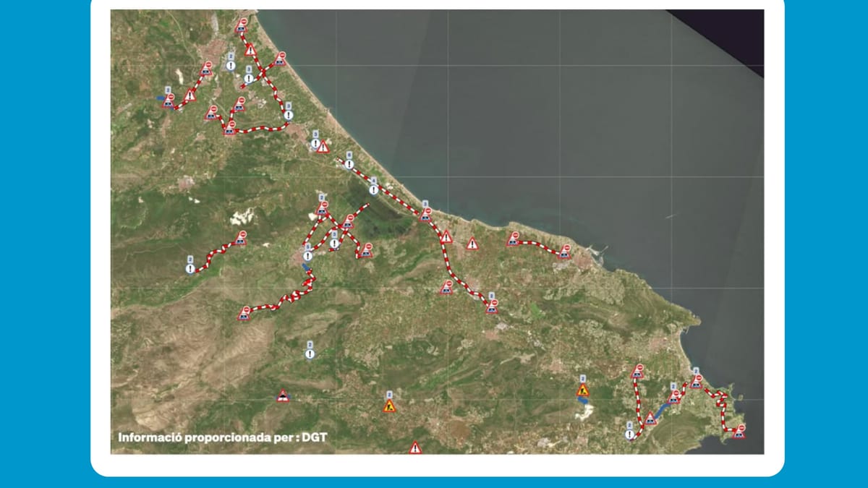Image resolution: width=868 pixels, height=488 pixels.
Task: Click the warning triangle touching the info marker numbered 3
Action: pos(323,147)
